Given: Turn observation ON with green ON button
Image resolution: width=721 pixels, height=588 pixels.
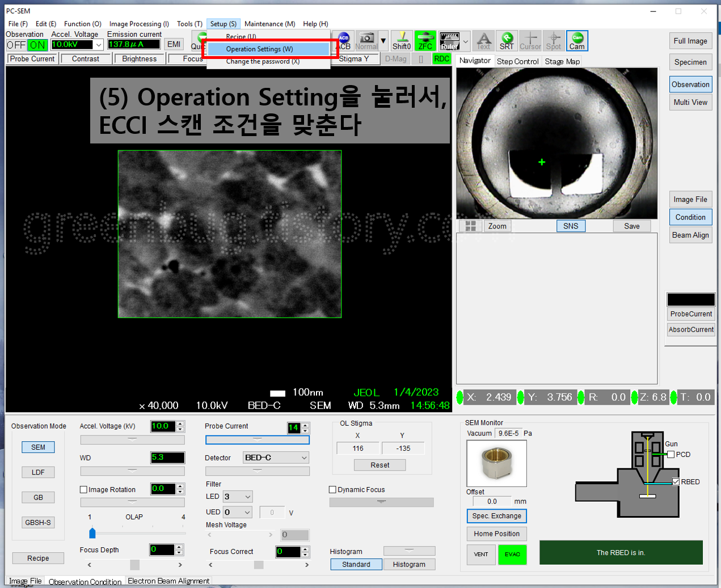Looking at the screenshot, I should pyautogui.click(x=38, y=45).
